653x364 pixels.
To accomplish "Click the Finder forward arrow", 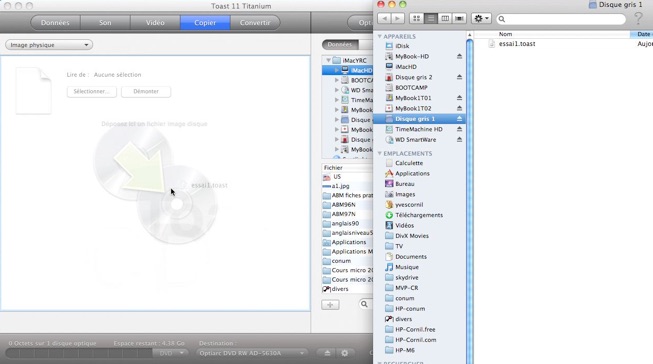I will coord(398,19).
